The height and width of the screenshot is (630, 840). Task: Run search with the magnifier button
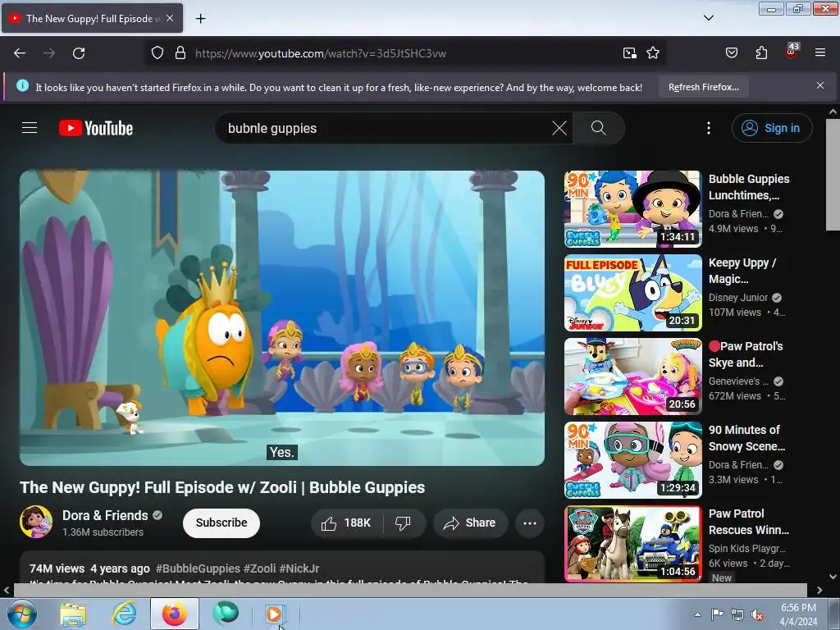point(598,128)
